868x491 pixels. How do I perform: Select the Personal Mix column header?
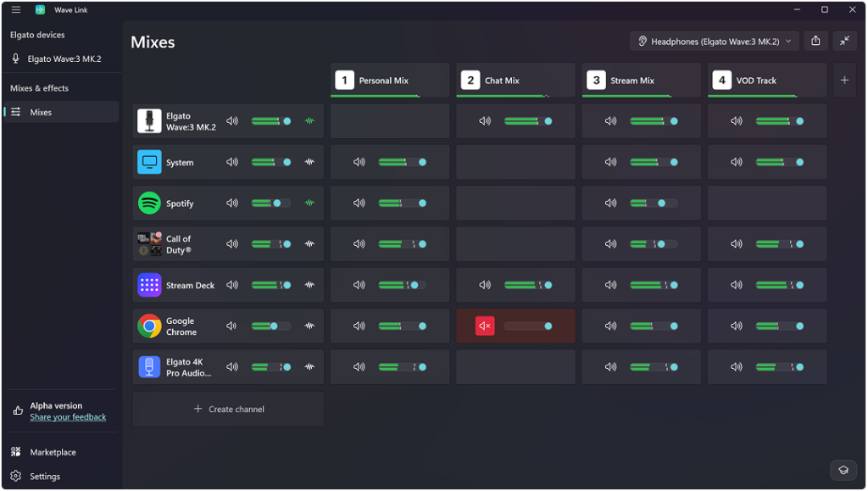click(x=390, y=81)
